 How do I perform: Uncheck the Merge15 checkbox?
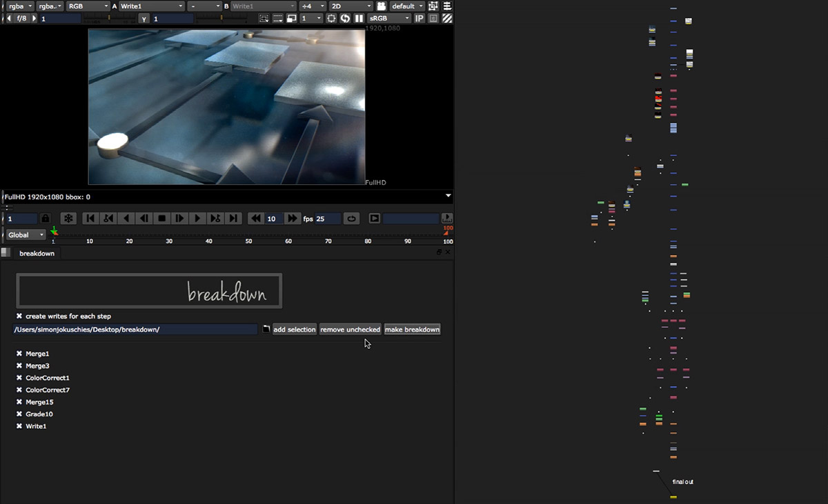point(19,402)
